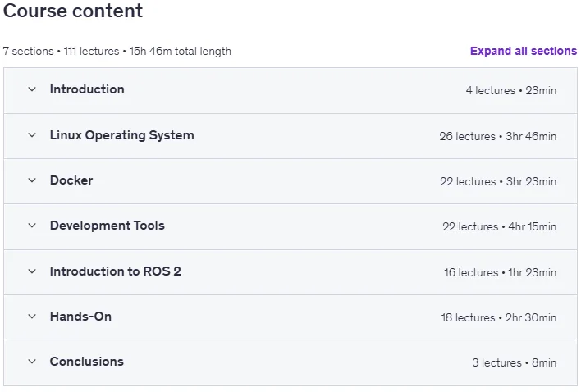
Task: Click the 26 lectures 3hr 46min label
Action: 497,137
